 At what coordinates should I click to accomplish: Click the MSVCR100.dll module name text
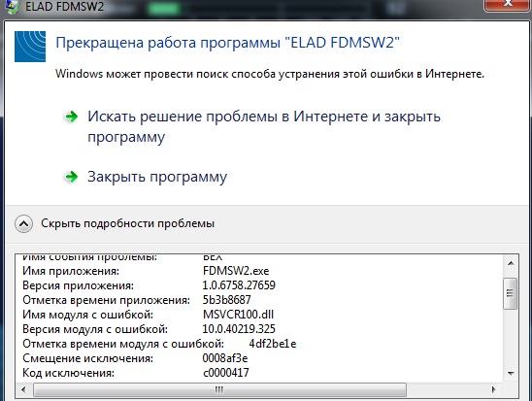point(238,315)
